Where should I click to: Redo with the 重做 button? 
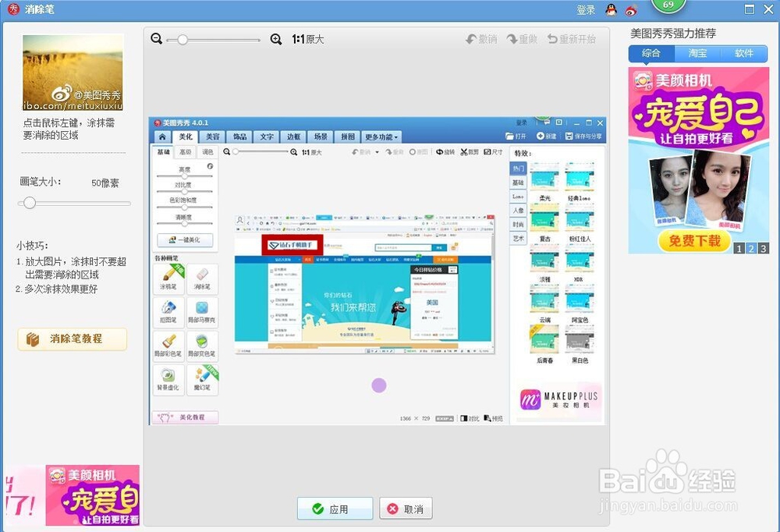pyautogui.click(x=522, y=39)
